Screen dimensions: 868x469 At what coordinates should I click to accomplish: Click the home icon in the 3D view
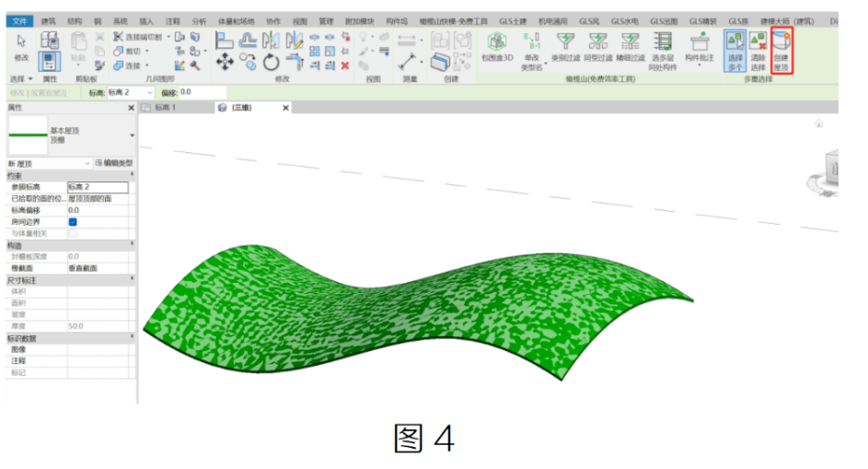(x=818, y=123)
